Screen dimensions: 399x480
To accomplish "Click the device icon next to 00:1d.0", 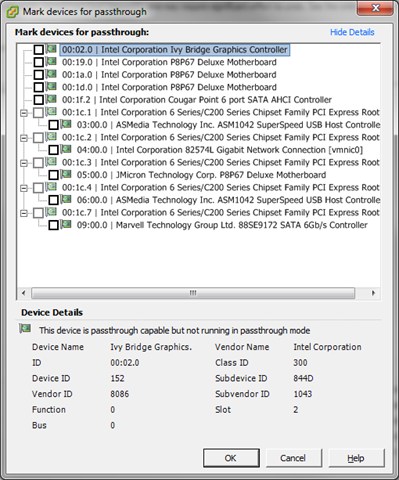I will [x=51, y=87].
